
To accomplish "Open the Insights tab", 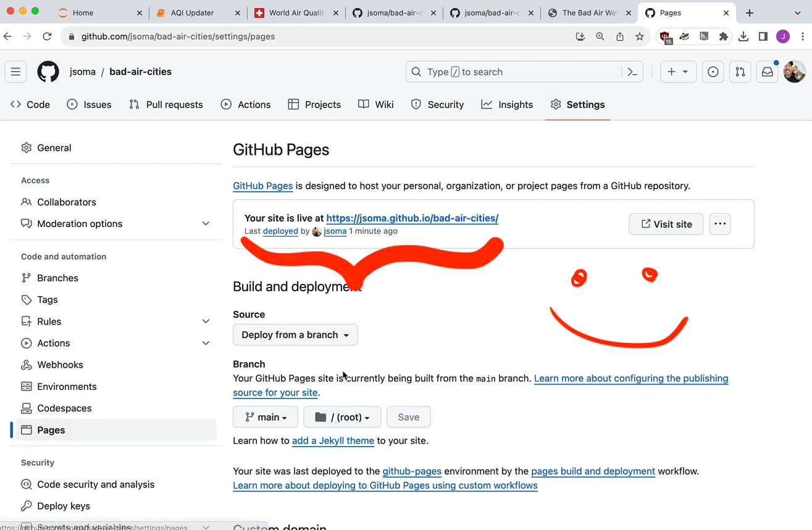I will tap(507, 104).
